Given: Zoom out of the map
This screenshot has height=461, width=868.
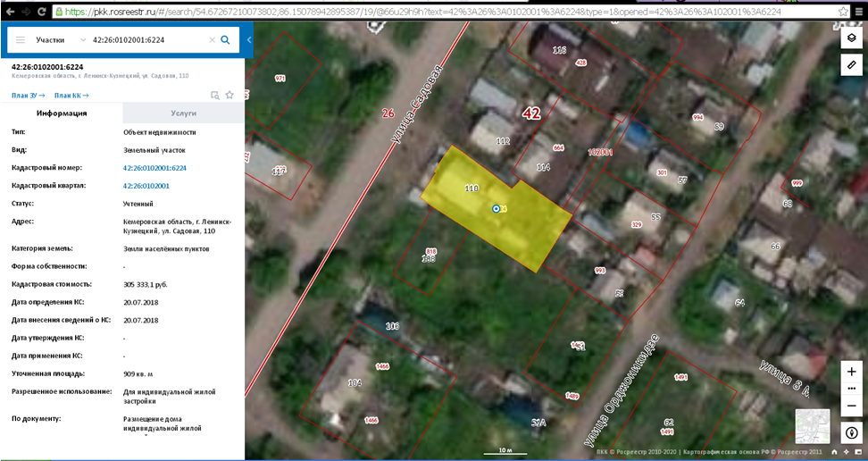Looking at the screenshot, I should [x=851, y=405].
